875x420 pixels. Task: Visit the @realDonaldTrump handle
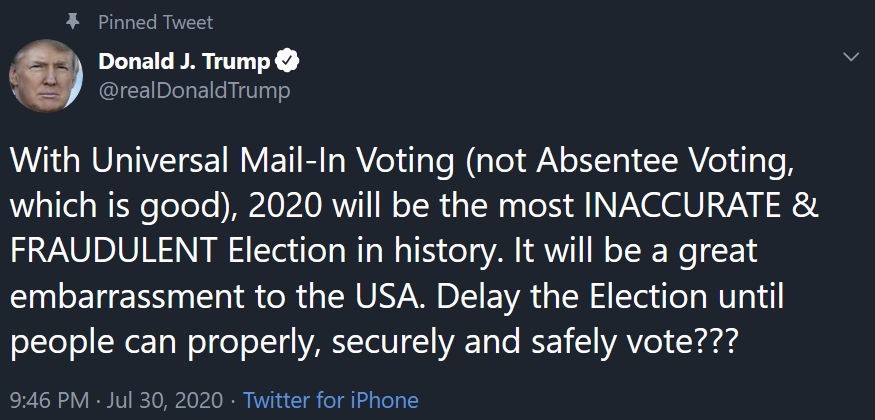[194, 91]
